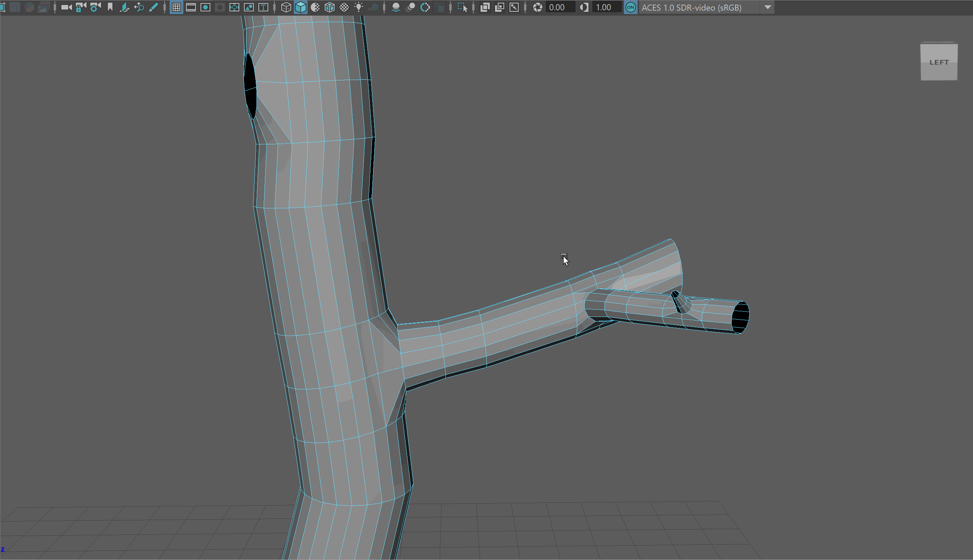Viewport: 973px width, 560px height.
Task: Click the Grease Pencil icon
Action: 154,7
